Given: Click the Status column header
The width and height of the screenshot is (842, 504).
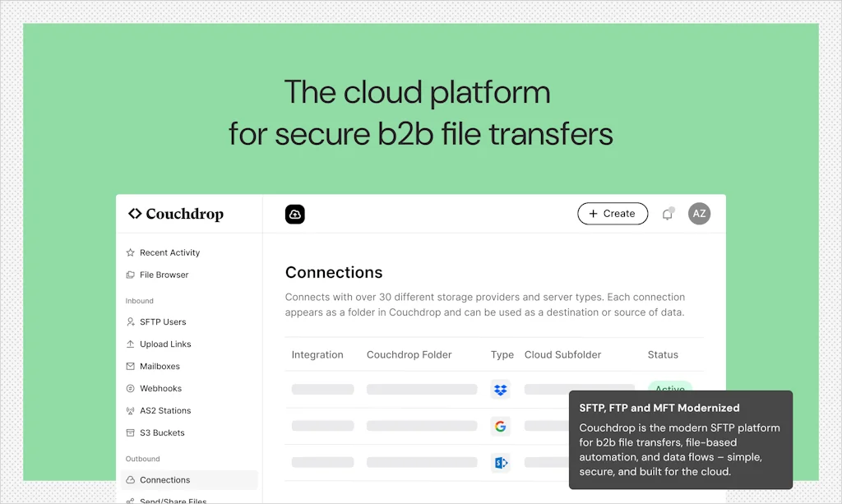Looking at the screenshot, I should pyautogui.click(x=663, y=355).
